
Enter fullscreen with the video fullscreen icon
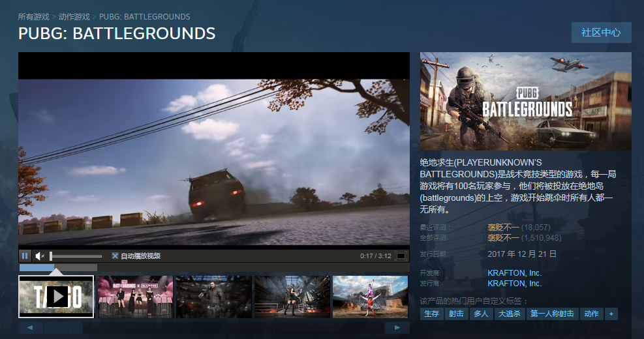[401, 256]
